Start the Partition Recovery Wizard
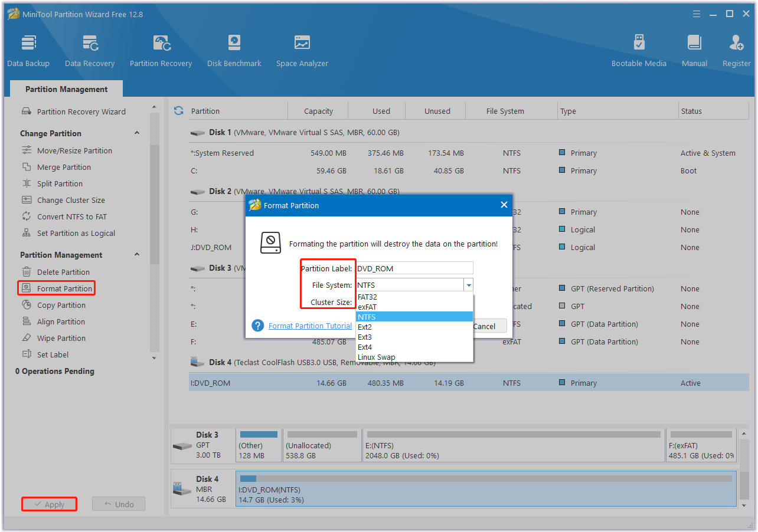758x532 pixels. [74, 111]
